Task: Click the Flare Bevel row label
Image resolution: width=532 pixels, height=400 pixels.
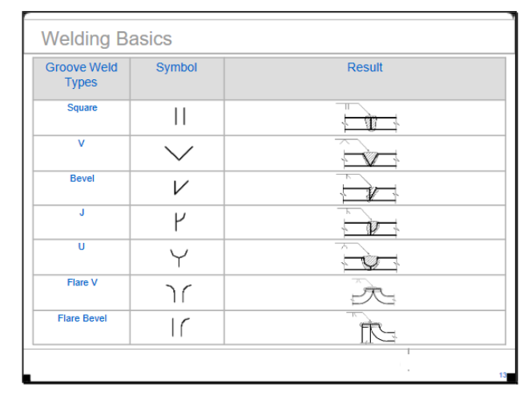Action: [x=82, y=318]
